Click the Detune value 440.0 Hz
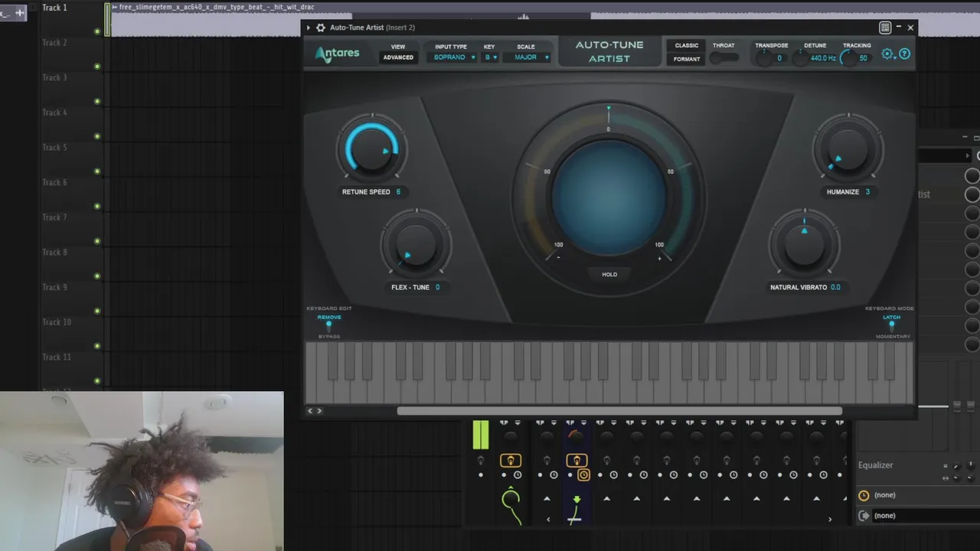The width and height of the screenshot is (980, 551). (x=824, y=58)
